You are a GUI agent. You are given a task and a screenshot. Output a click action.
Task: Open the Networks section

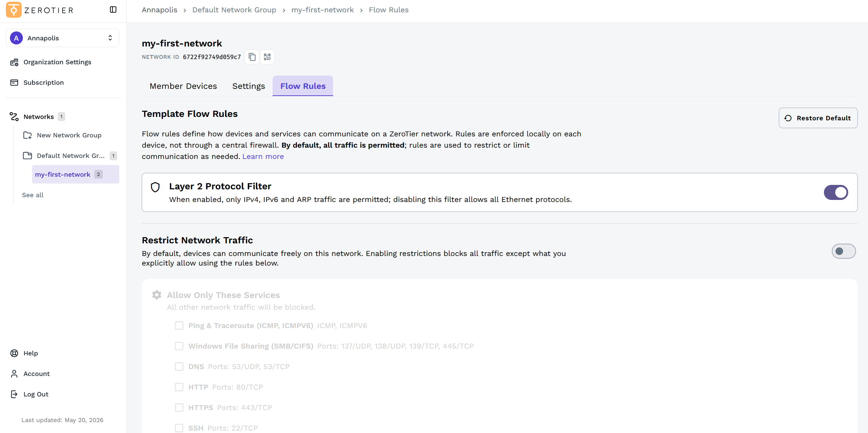39,117
